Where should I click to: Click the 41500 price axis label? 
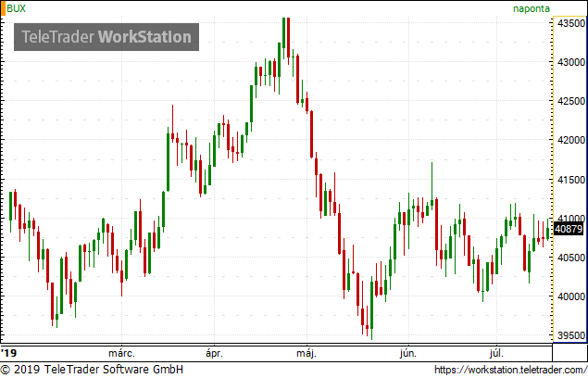pos(570,180)
